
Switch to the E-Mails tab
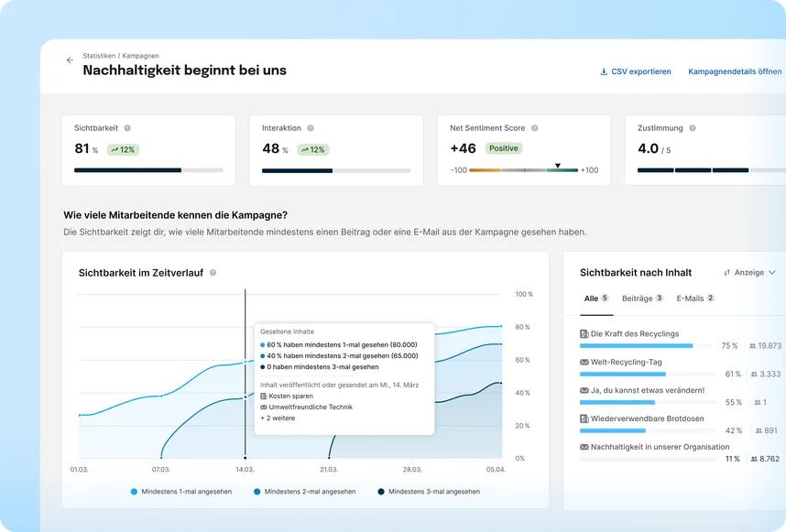point(695,299)
